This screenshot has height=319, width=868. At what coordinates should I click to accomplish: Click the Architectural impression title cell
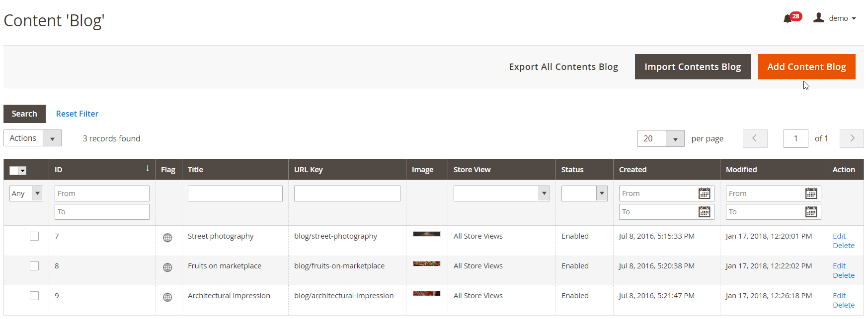coord(229,296)
